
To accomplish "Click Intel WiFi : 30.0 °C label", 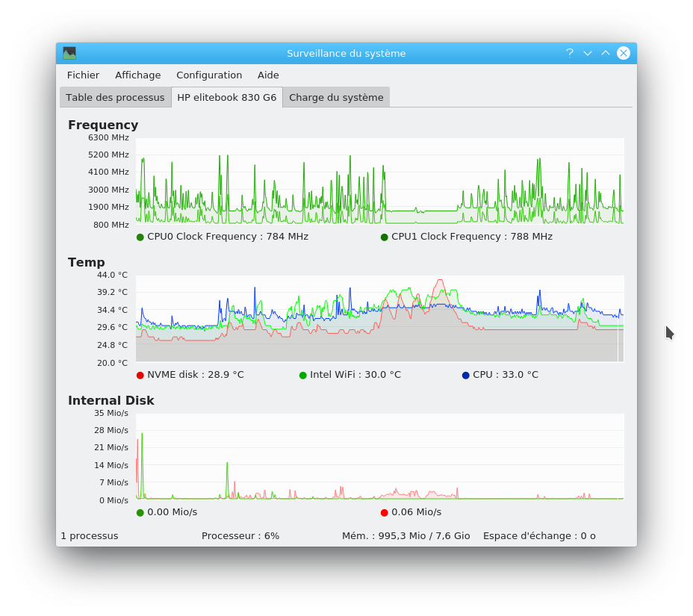I will (355, 374).
